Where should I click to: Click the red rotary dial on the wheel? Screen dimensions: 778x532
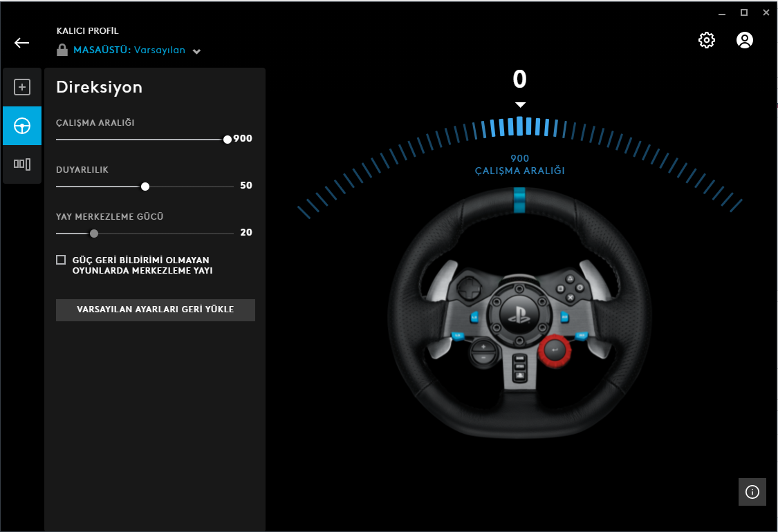pyautogui.click(x=555, y=350)
